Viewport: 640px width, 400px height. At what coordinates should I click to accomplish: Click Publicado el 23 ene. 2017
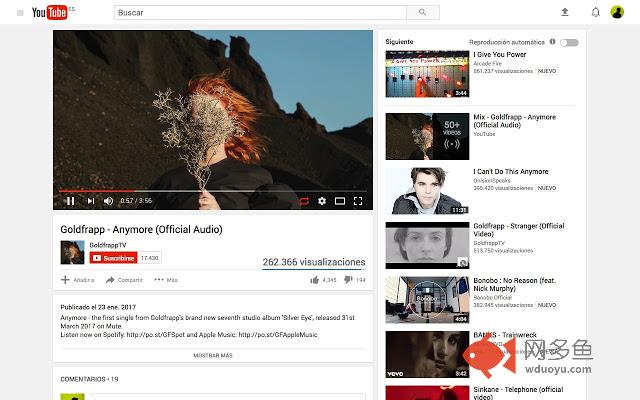98,307
